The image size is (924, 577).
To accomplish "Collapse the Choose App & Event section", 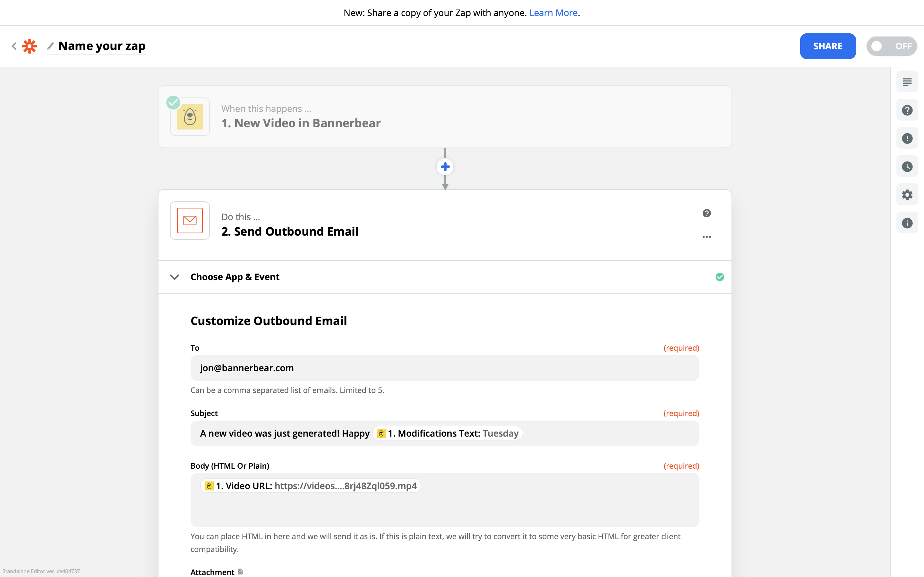I will pos(175,277).
